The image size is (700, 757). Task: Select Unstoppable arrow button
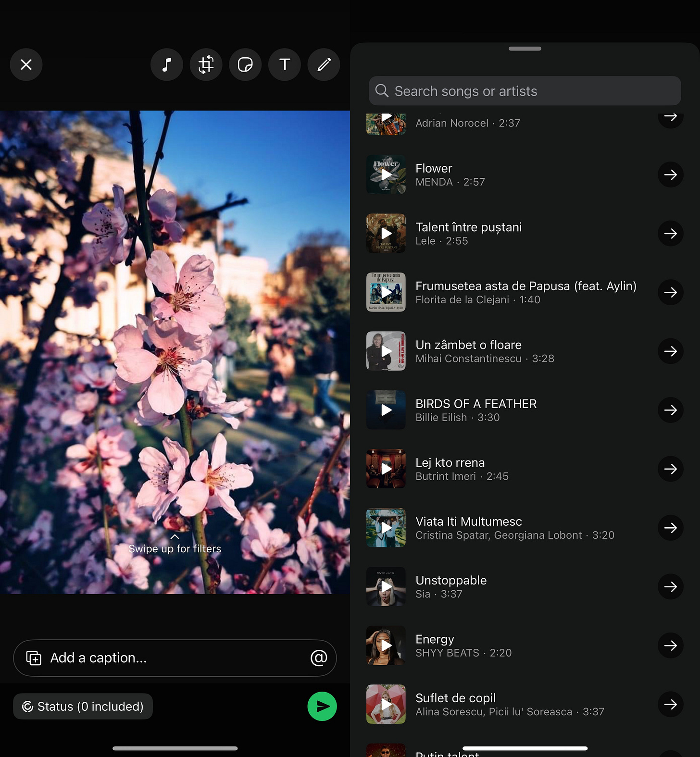pyautogui.click(x=670, y=587)
